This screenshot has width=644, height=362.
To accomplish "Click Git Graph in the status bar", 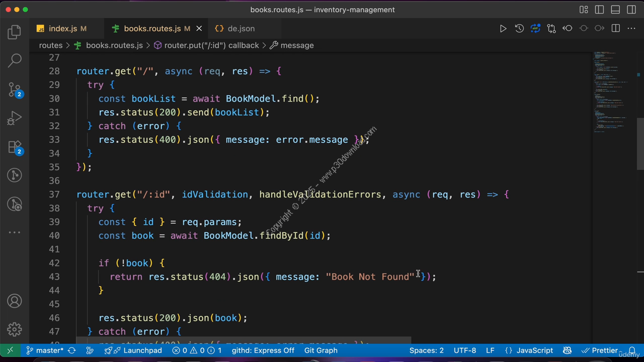I will 320,350.
